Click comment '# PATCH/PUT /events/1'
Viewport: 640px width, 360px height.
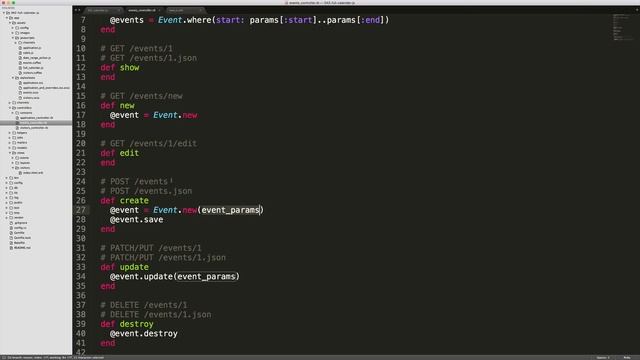pos(151,248)
